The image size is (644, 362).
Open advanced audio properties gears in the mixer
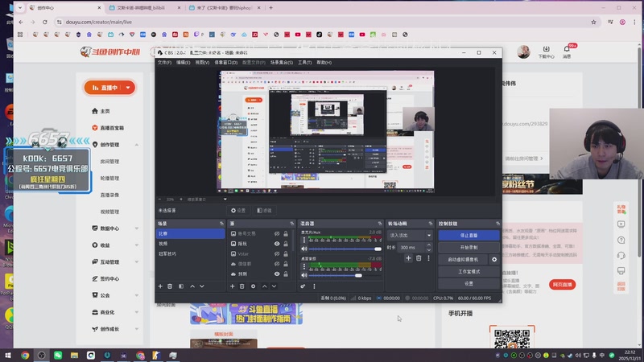click(x=303, y=286)
